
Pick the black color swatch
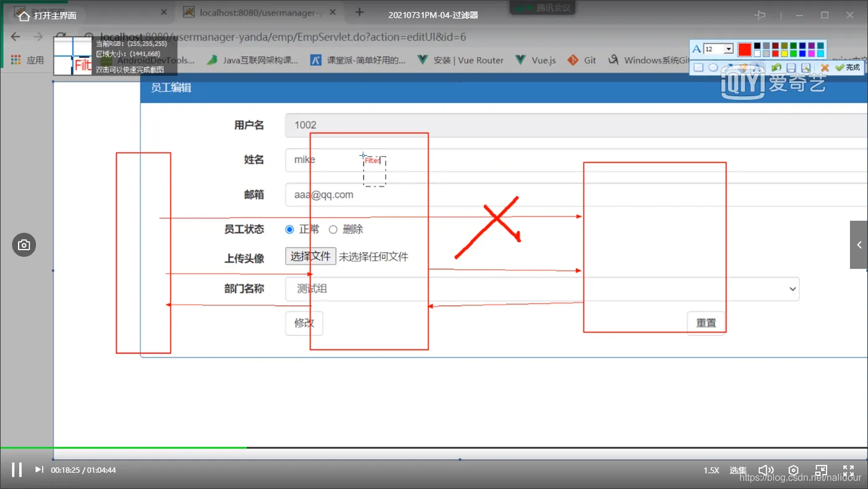coord(757,46)
